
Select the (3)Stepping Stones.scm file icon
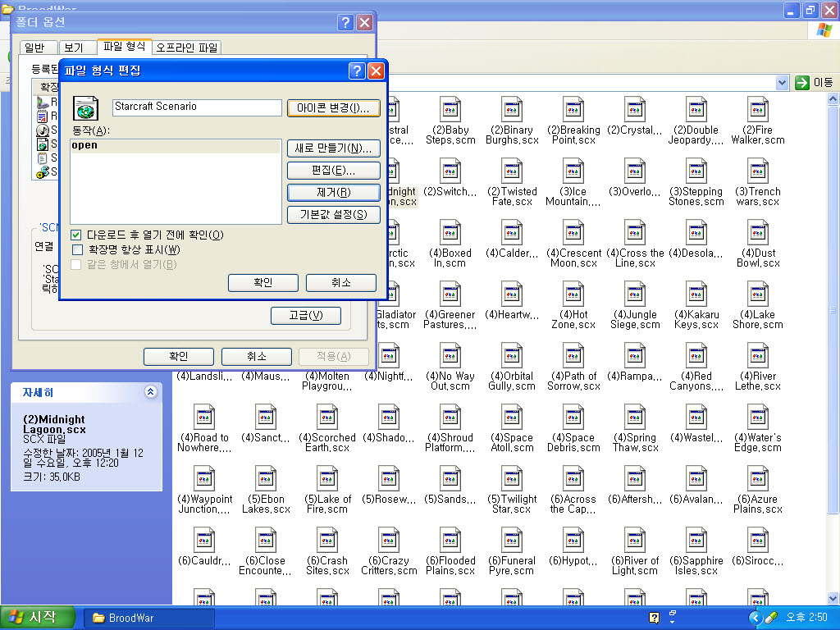click(696, 171)
